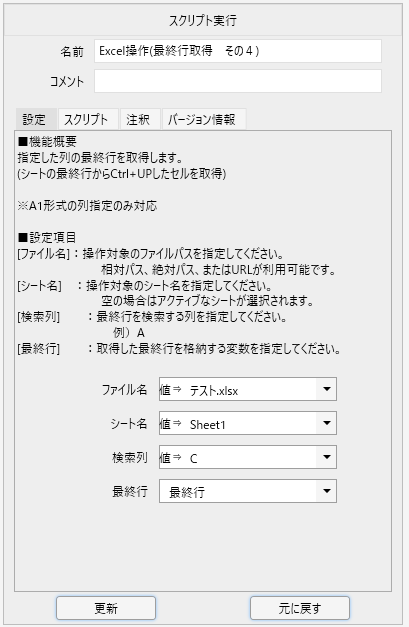
Task: Switch to the スクリプト tab
Action: point(88,119)
